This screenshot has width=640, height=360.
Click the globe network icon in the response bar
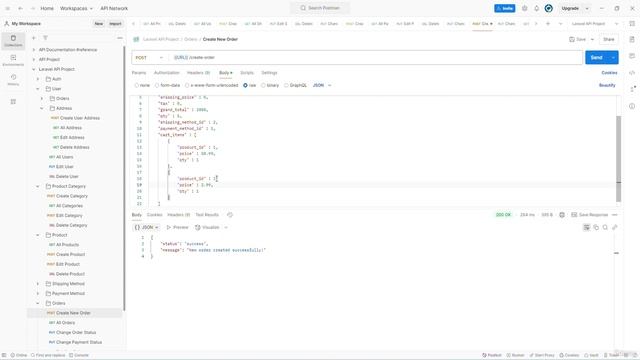[562, 215]
